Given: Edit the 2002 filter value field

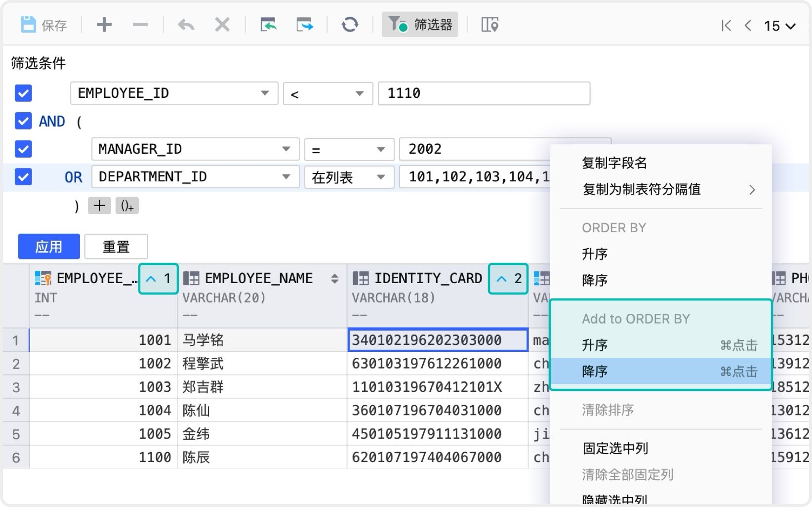Looking at the screenshot, I should 475,149.
